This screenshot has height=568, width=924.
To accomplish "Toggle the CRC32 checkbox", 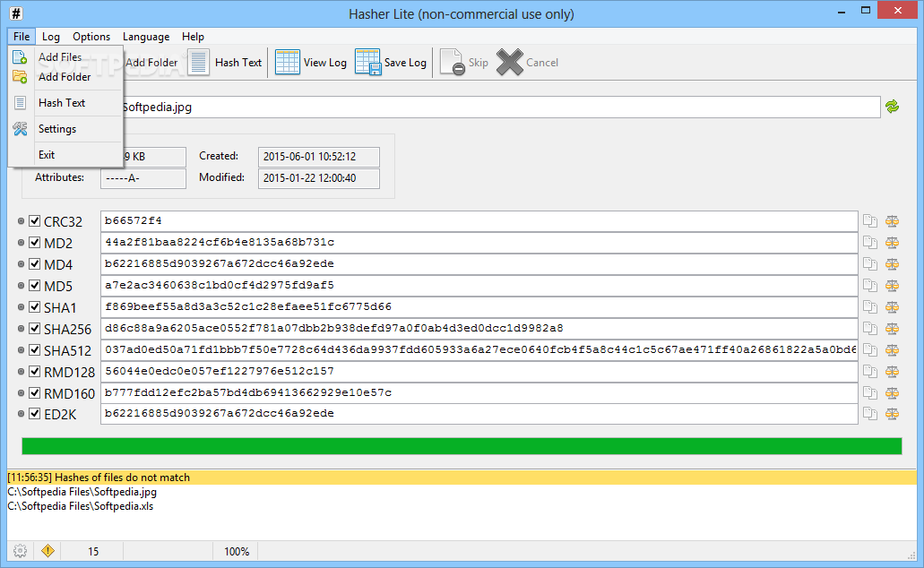I will pyautogui.click(x=35, y=221).
